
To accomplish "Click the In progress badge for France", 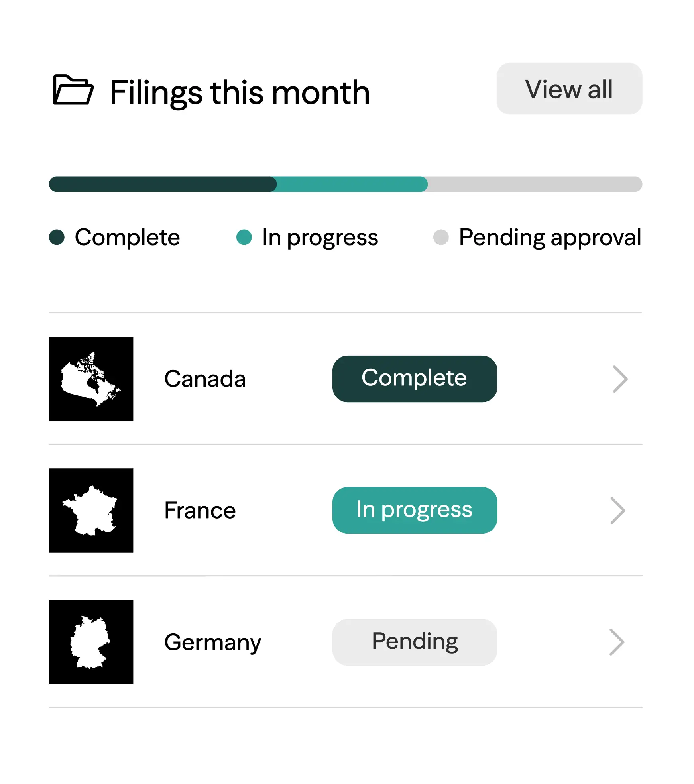I will 415,510.
